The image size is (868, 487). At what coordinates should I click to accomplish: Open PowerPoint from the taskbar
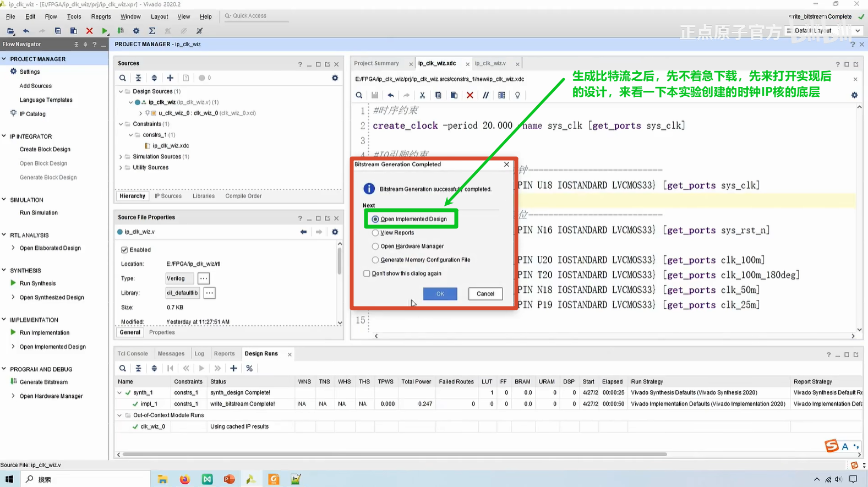pos(229,479)
